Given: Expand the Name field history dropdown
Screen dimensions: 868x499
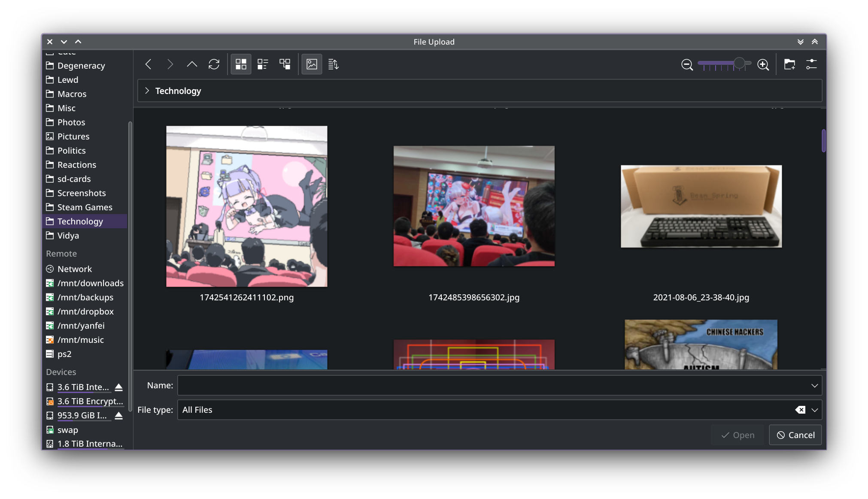Looking at the screenshot, I should pyautogui.click(x=814, y=385).
